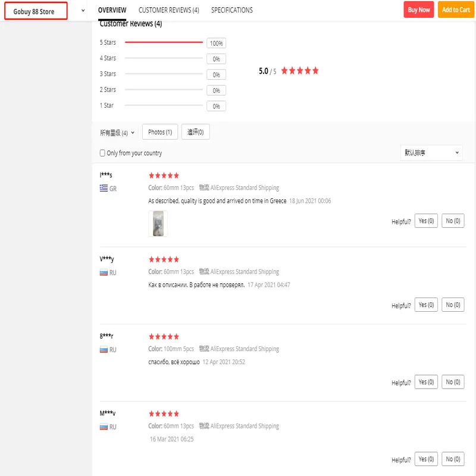Click the Russia flag icon beside V***y's RU

(104, 273)
